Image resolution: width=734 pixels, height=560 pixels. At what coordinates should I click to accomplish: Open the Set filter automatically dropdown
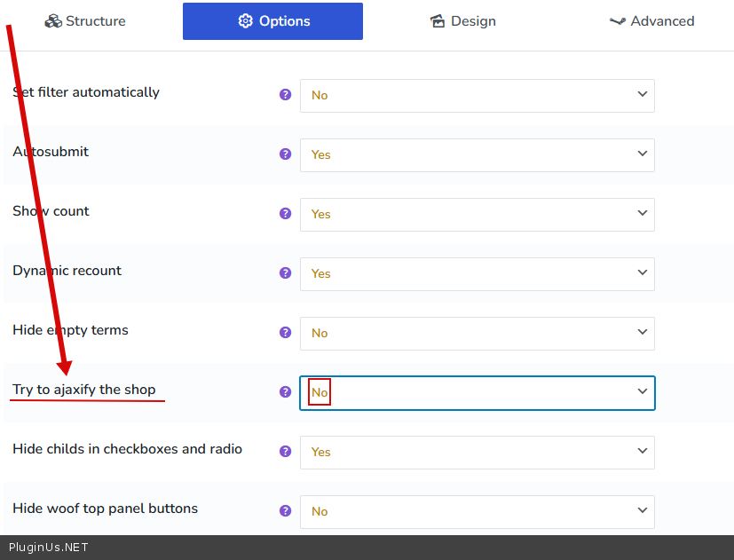tap(477, 96)
